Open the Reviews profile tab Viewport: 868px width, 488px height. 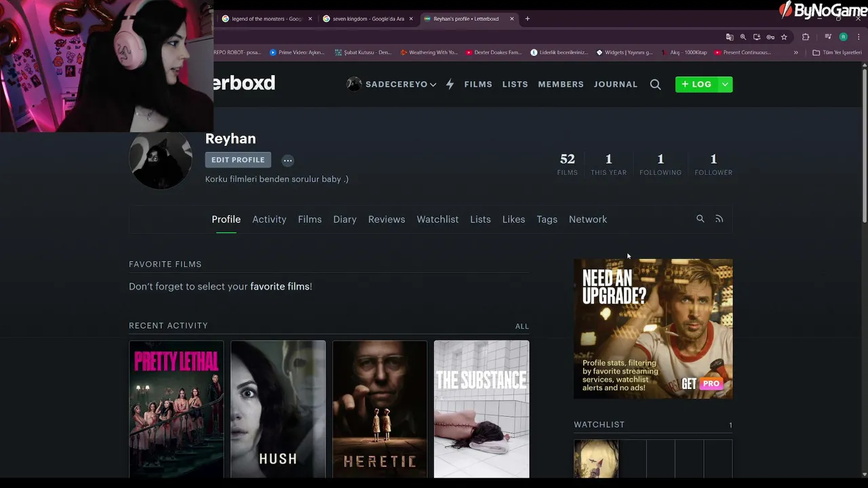387,220
